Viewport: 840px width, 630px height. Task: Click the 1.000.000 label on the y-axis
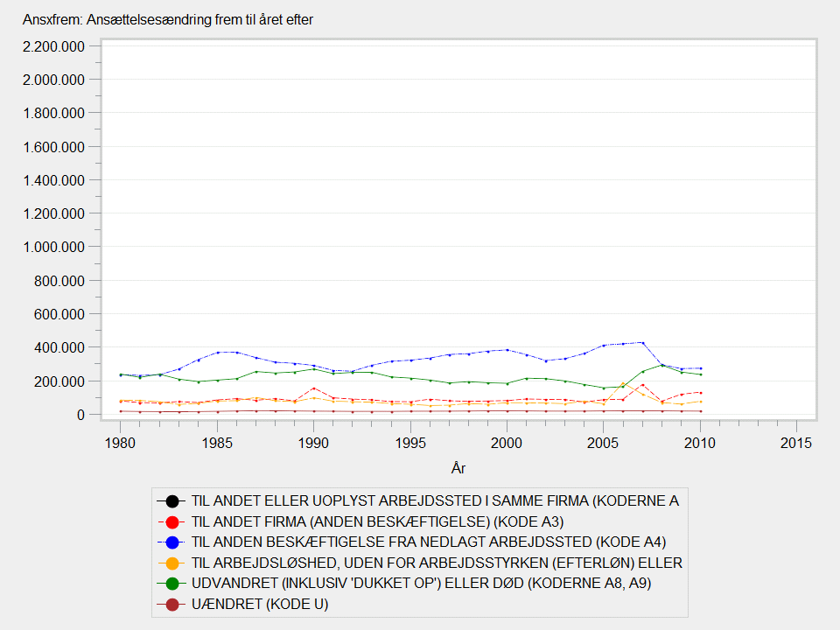[54, 247]
